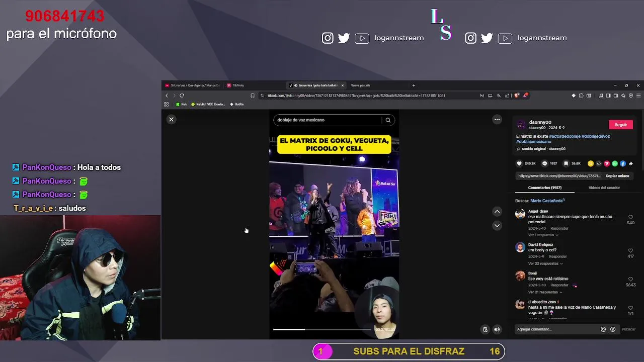
Task: Click the video progress bar
Action: point(322,329)
